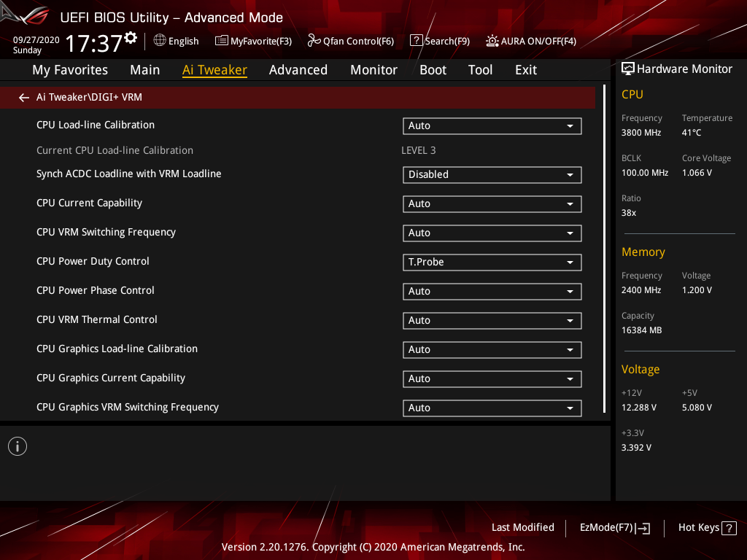Click the Version 2.20.1276 copyright text
This screenshot has width=747, height=560.
coord(373,547)
